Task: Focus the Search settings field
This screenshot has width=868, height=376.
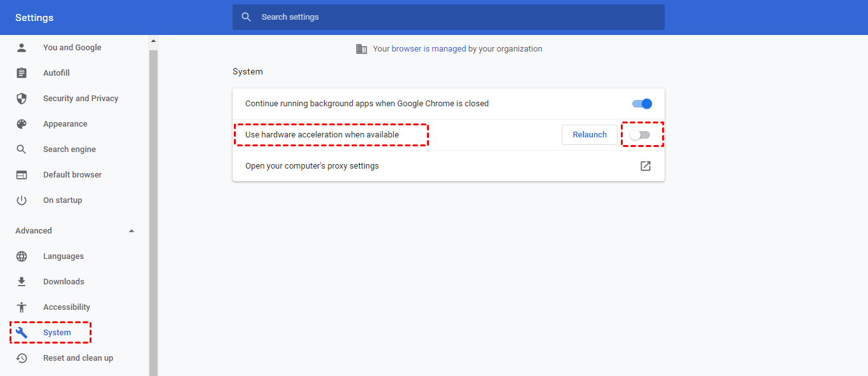Action: pyautogui.click(x=449, y=17)
